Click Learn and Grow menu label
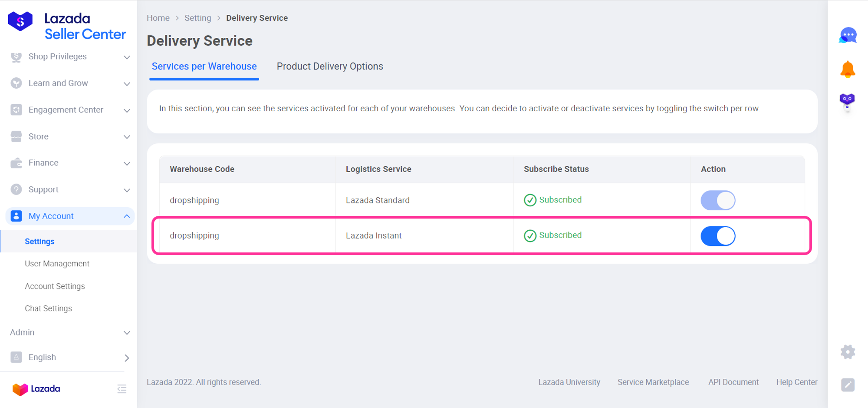The width and height of the screenshot is (868, 408). coord(58,83)
